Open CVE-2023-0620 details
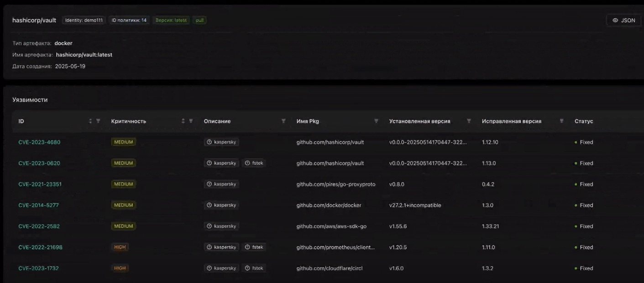644x283 pixels. 39,163
